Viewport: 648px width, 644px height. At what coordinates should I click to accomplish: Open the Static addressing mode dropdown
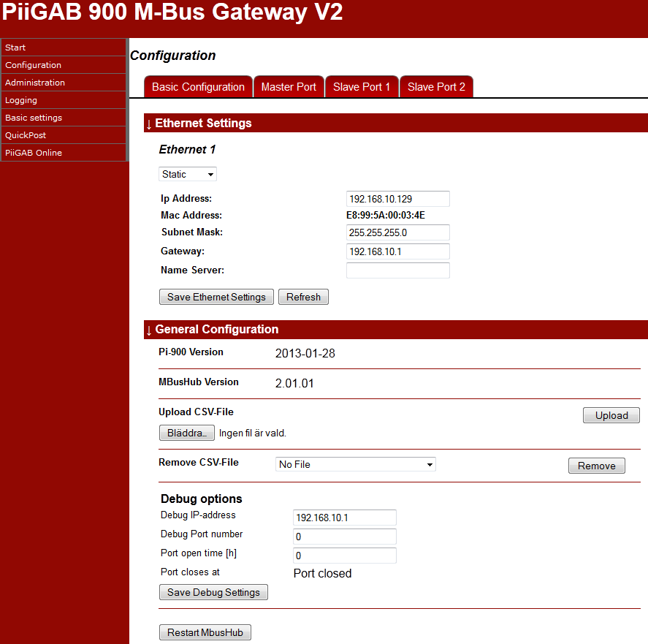188,174
